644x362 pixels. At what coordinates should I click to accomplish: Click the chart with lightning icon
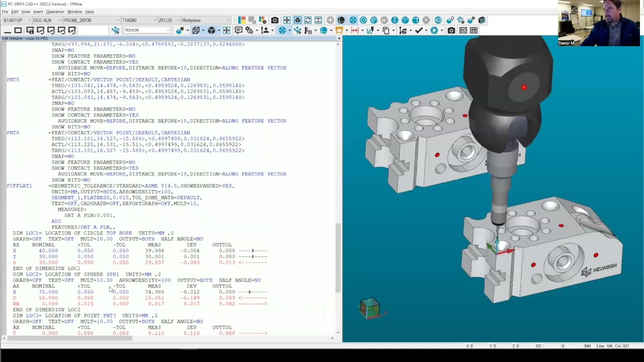pos(370,30)
